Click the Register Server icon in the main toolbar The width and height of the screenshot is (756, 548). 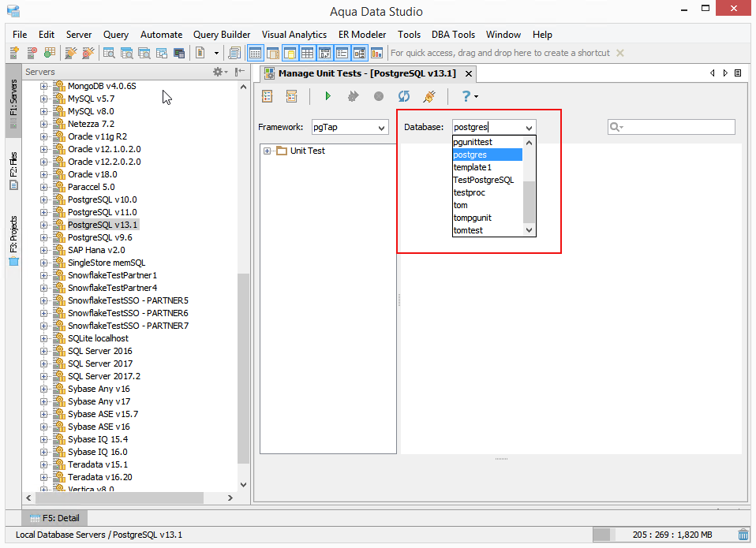15,54
